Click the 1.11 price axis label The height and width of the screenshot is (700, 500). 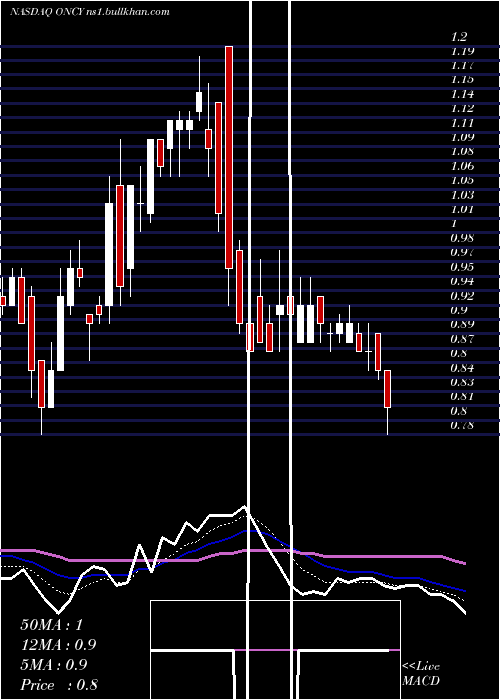[462, 123]
